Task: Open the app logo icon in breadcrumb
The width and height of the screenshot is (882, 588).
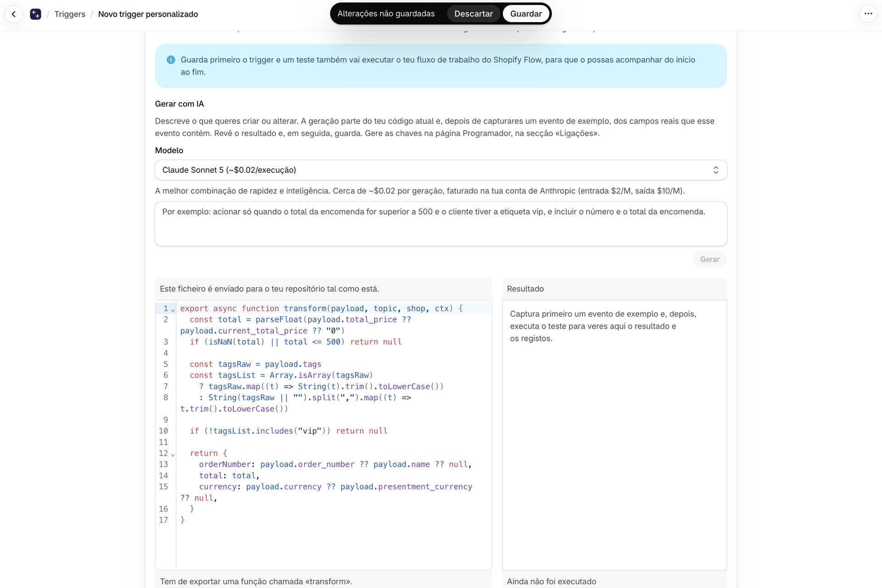Action: coord(35,14)
